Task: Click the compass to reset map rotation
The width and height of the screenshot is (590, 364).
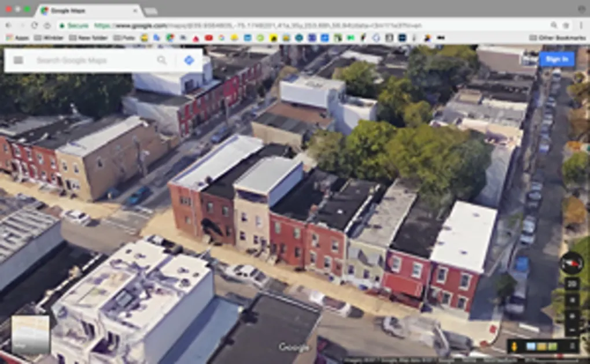Action: coord(571,263)
